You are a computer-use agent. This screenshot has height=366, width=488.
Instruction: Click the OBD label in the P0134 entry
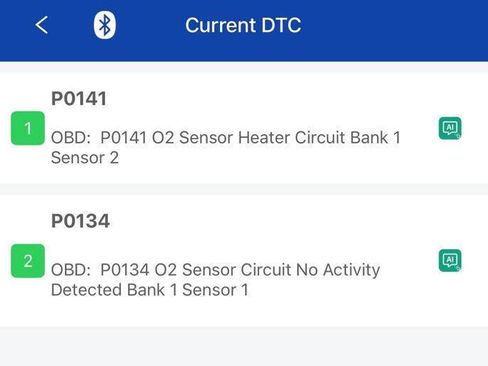[71, 270]
